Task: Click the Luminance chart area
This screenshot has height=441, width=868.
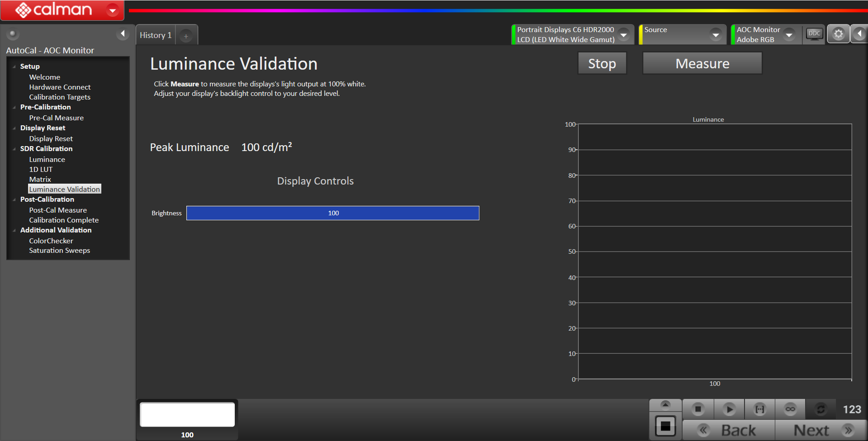Action: [715, 251]
